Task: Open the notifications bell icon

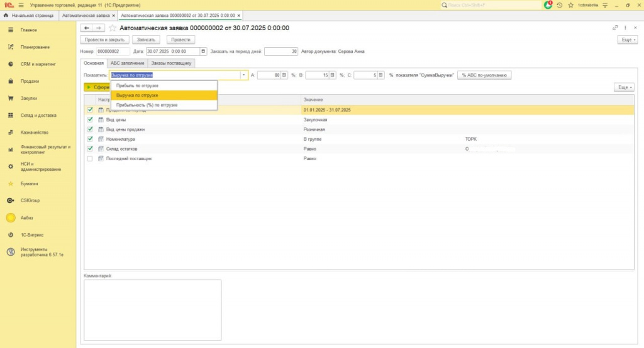Action: [548, 5]
